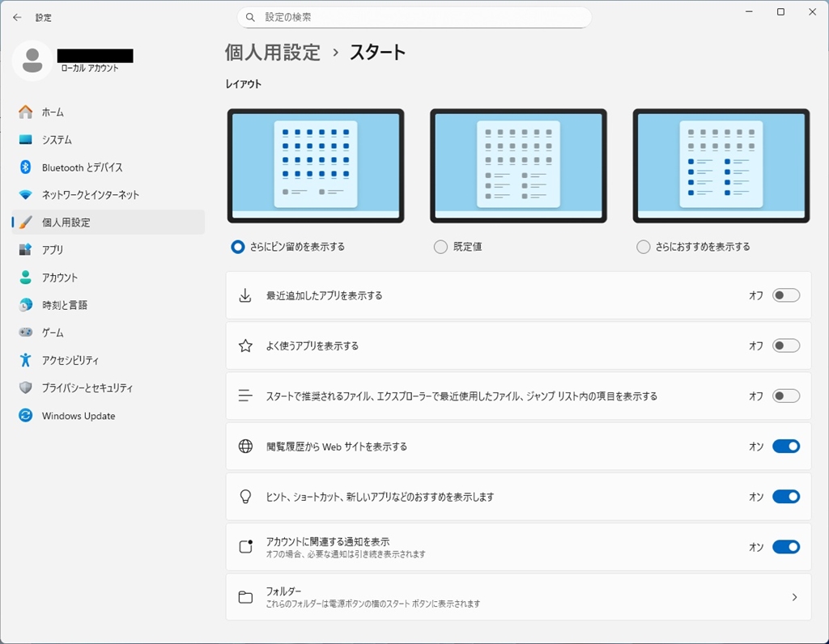Click the account notification icon

pyautogui.click(x=245, y=546)
